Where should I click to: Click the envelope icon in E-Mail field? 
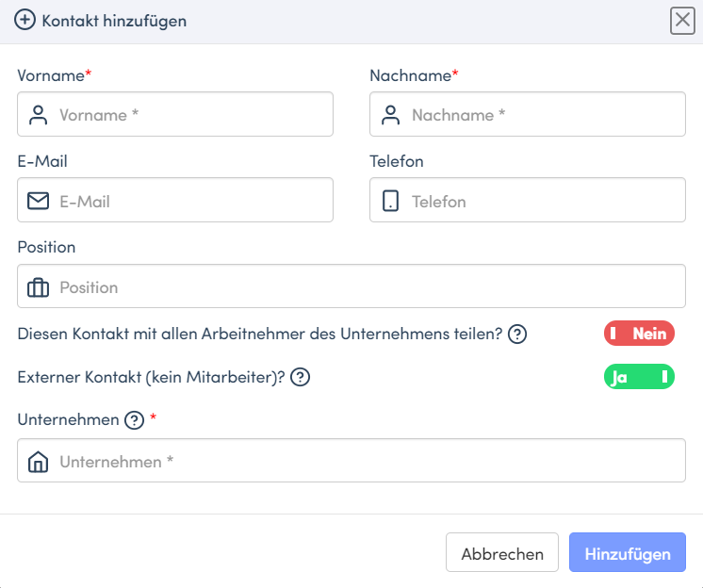coord(38,201)
